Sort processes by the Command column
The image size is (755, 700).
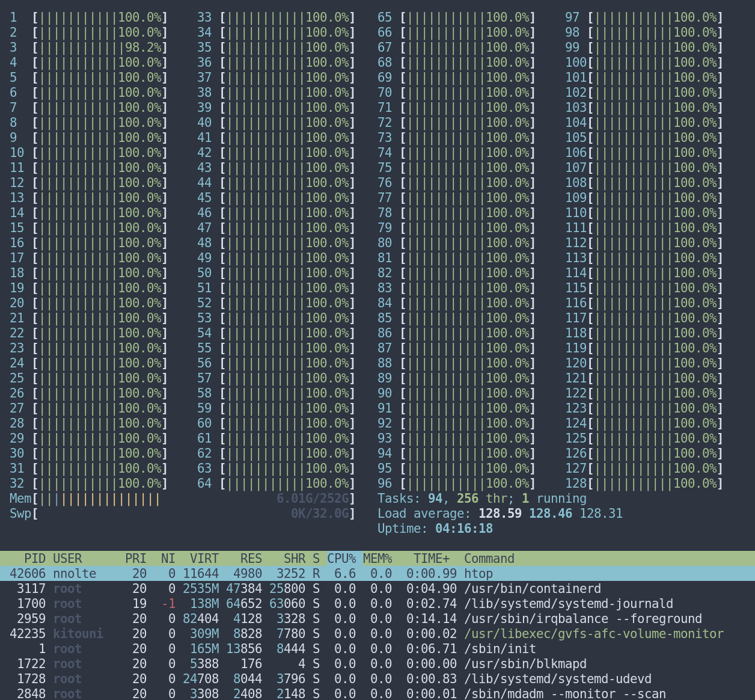[488, 559]
